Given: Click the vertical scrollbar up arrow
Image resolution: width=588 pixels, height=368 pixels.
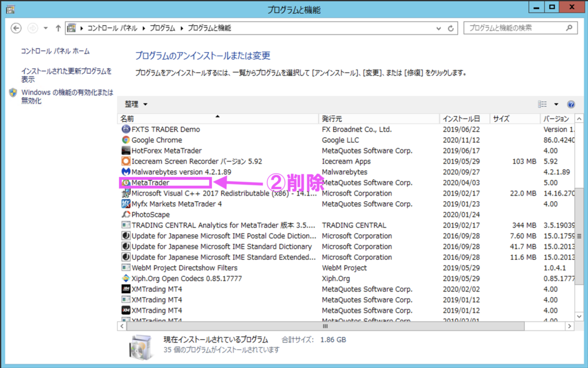Looking at the screenshot, I should (579, 118).
